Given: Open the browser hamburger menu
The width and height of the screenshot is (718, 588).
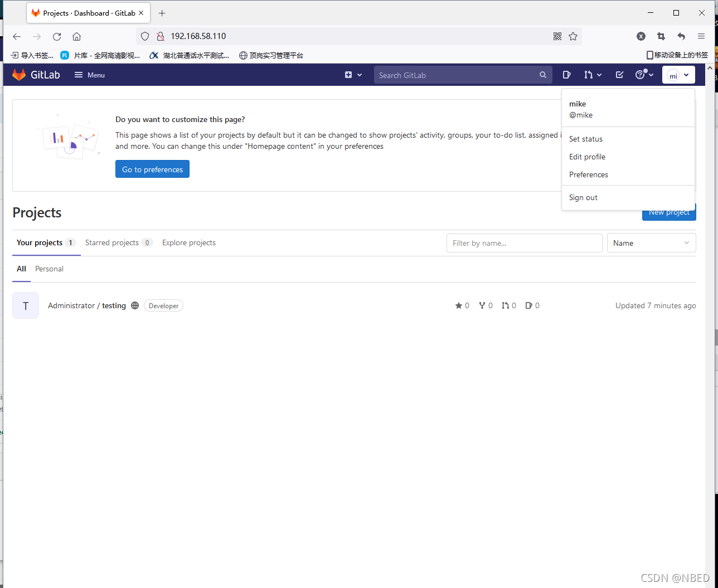Looking at the screenshot, I should coord(701,36).
